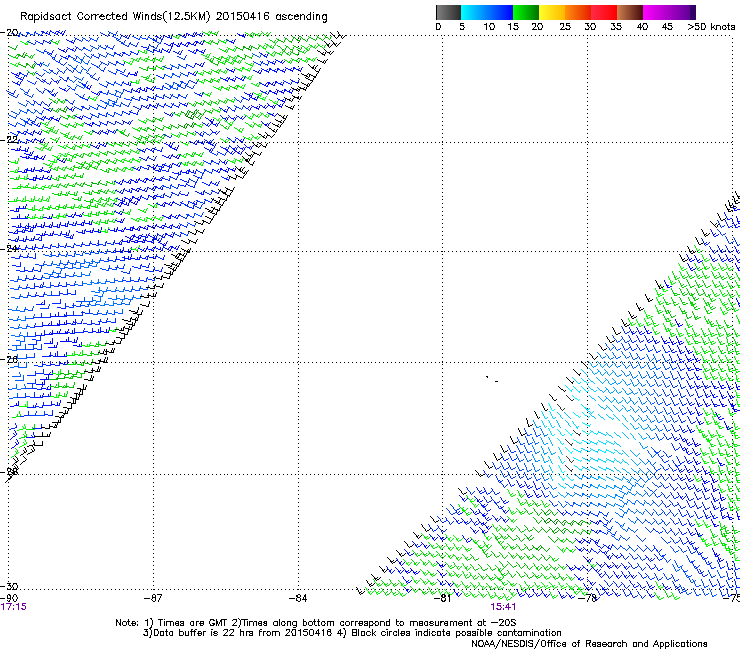Click the Rapidscat Corrected Winds title text
The image size is (740, 650).
(x=174, y=17)
